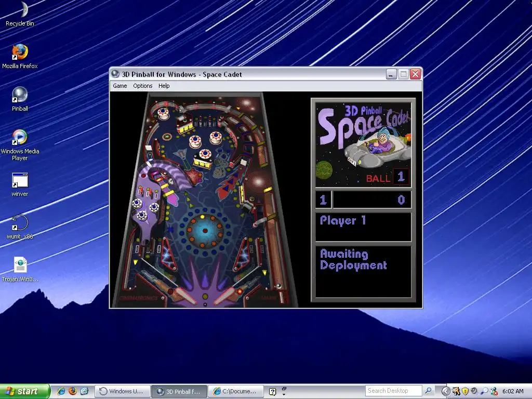Launch Internet Explorer from Quick Launch
This screenshot has width=532, height=399.
[x=61, y=391]
